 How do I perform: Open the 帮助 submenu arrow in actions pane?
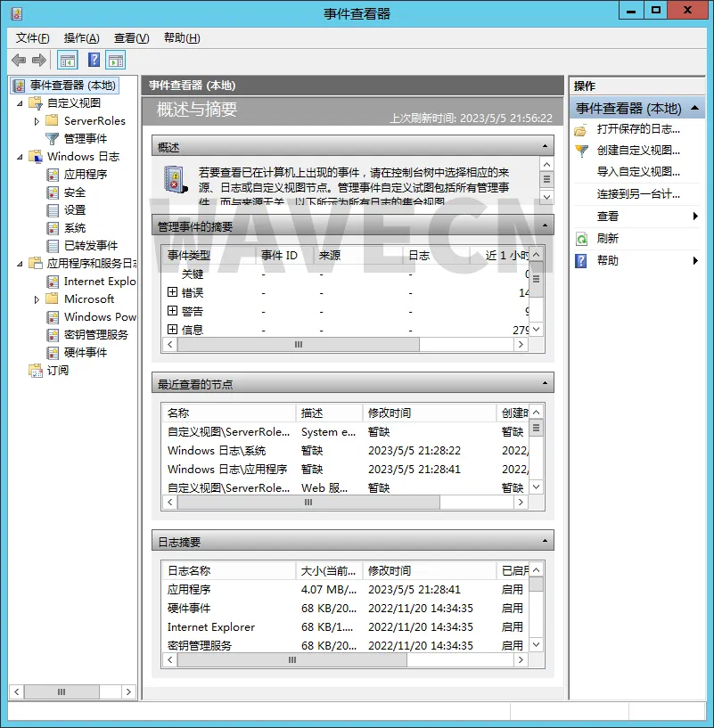coord(695,260)
